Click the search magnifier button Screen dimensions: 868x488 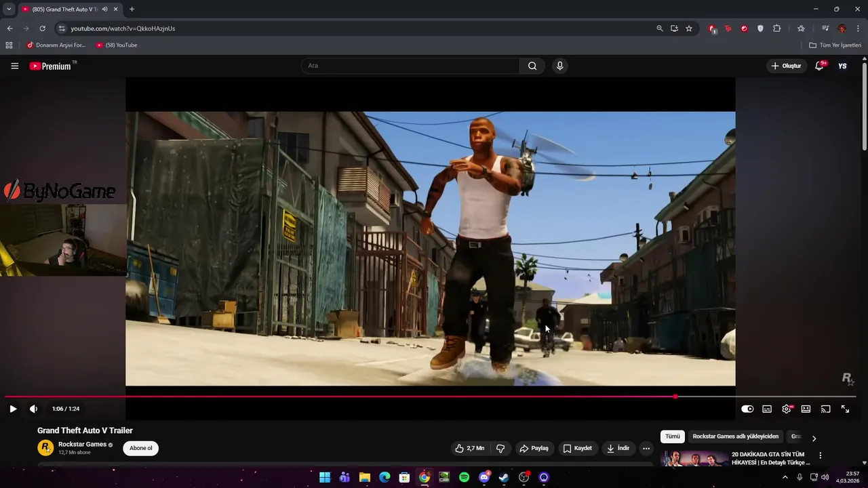532,66
